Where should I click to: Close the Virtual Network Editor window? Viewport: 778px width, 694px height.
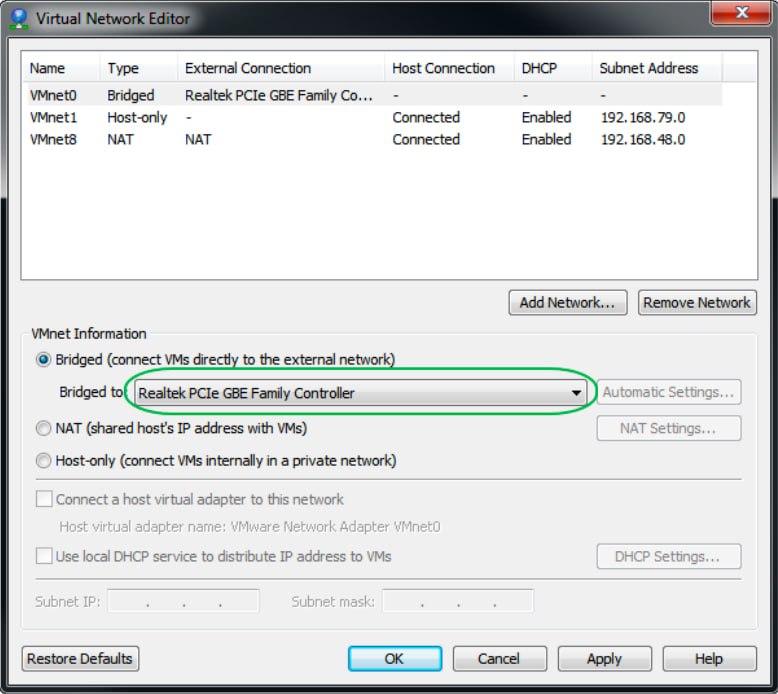coord(741,12)
